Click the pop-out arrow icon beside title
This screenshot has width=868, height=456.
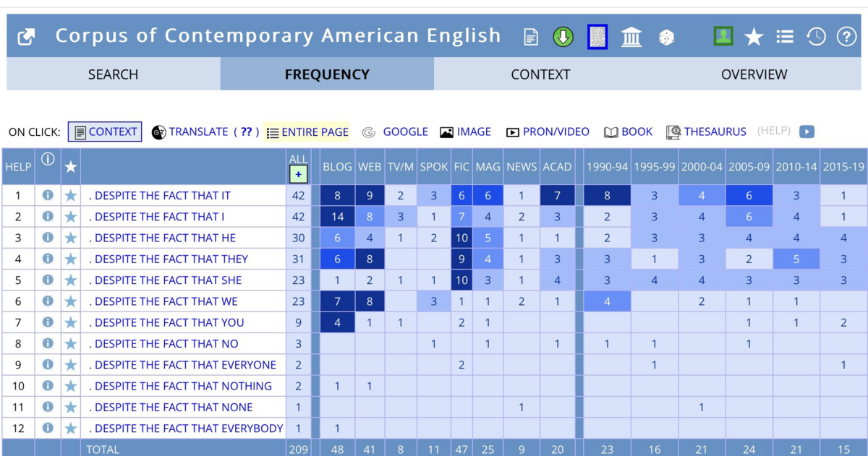27,37
